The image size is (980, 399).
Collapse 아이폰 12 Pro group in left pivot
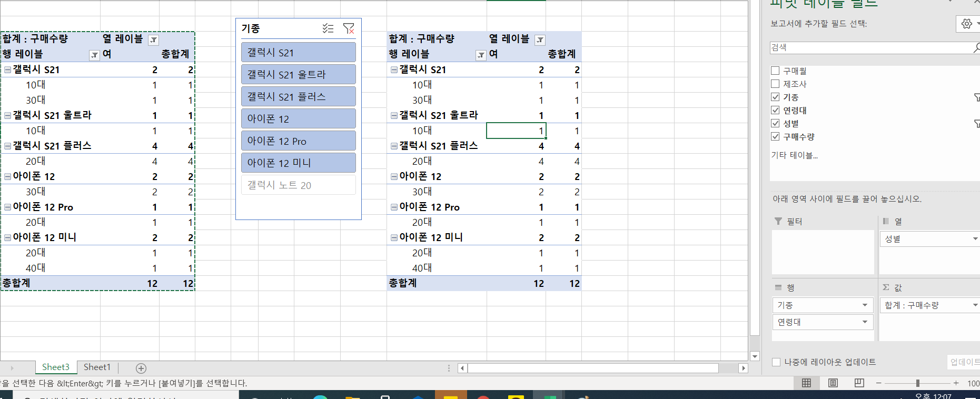click(x=8, y=207)
